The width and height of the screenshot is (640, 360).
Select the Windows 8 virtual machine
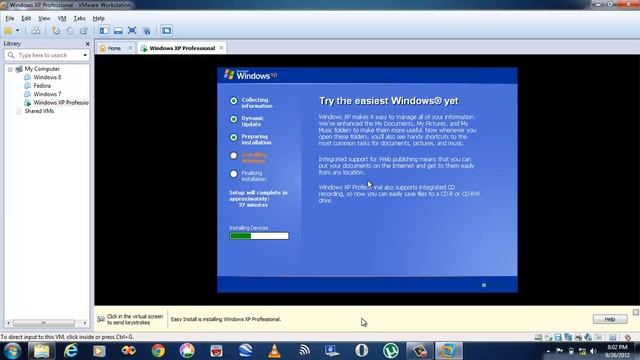tap(47, 77)
